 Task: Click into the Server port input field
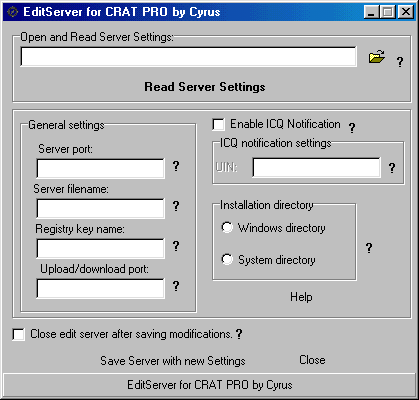(x=100, y=169)
